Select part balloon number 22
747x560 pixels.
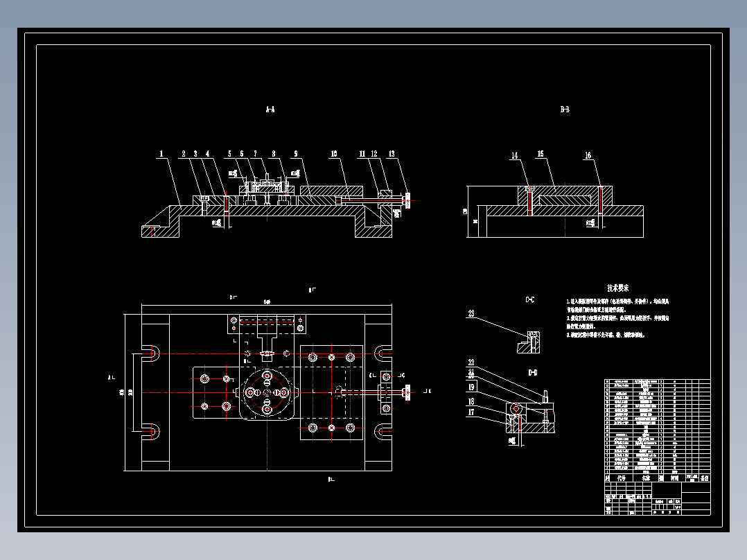471,362
